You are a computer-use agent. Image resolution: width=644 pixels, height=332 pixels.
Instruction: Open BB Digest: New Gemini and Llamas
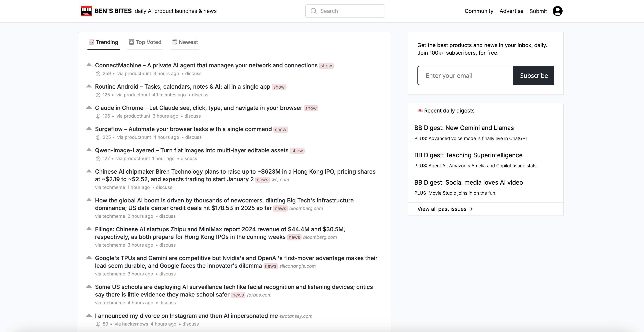464,128
